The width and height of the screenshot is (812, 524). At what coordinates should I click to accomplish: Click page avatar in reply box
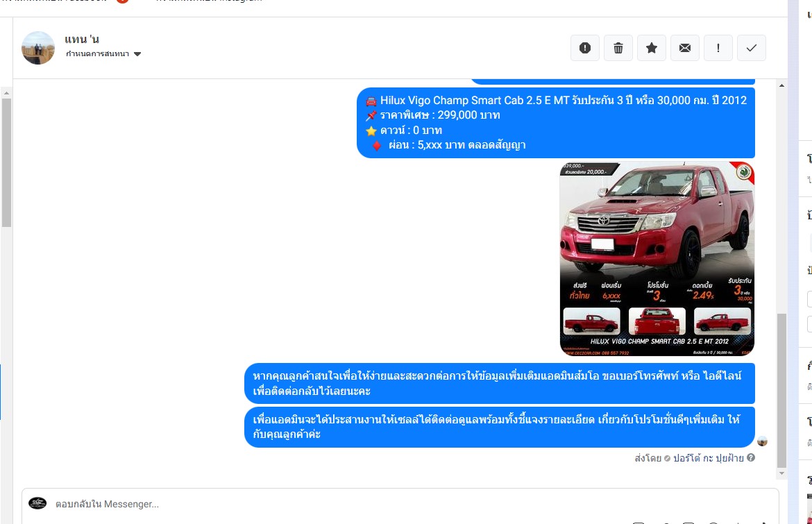pyautogui.click(x=37, y=503)
